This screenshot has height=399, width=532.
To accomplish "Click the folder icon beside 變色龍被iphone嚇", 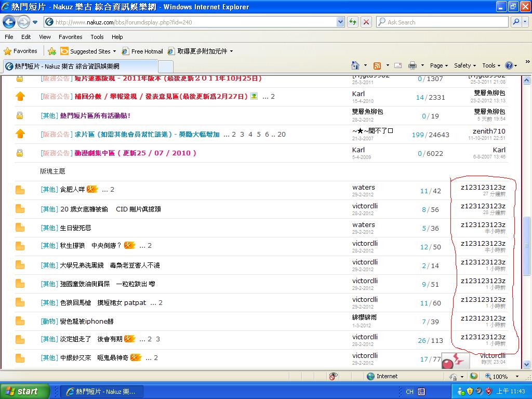I will click(20, 321).
